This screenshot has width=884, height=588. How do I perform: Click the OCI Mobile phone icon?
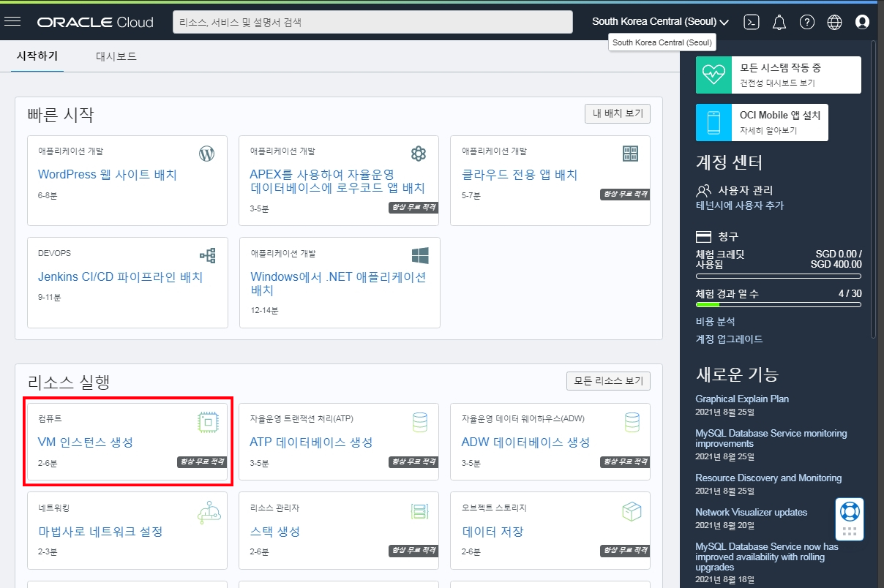(x=713, y=122)
